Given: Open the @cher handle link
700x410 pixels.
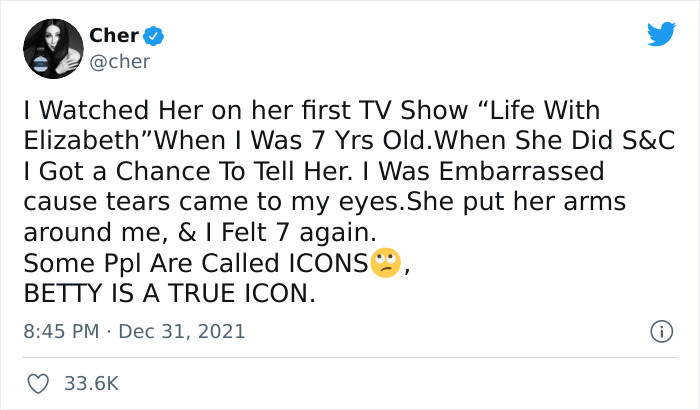Looking at the screenshot, I should click(x=120, y=61).
